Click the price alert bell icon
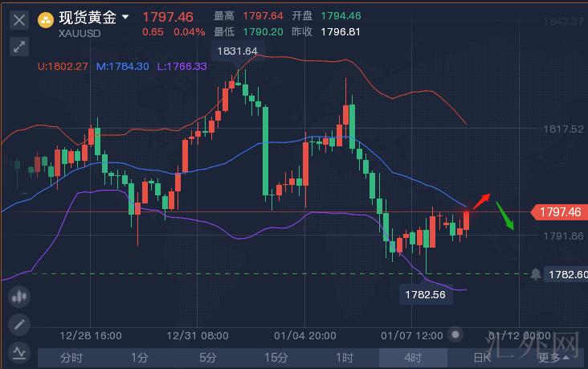 click(535, 274)
